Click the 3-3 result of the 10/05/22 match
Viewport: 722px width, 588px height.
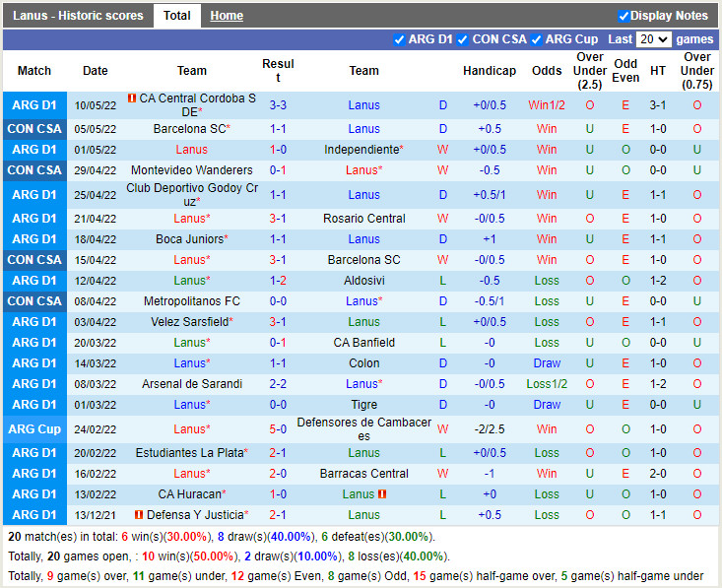coord(278,105)
